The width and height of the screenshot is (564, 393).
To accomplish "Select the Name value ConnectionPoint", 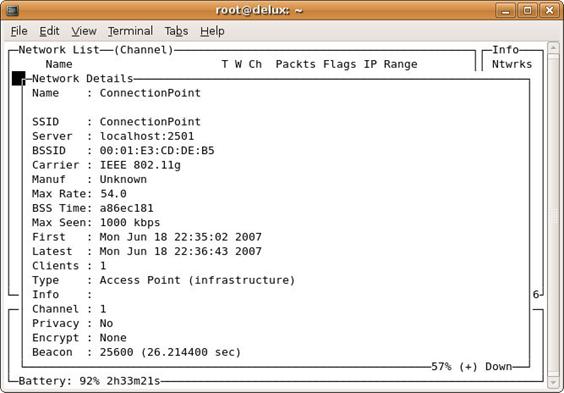I will pos(150,93).
